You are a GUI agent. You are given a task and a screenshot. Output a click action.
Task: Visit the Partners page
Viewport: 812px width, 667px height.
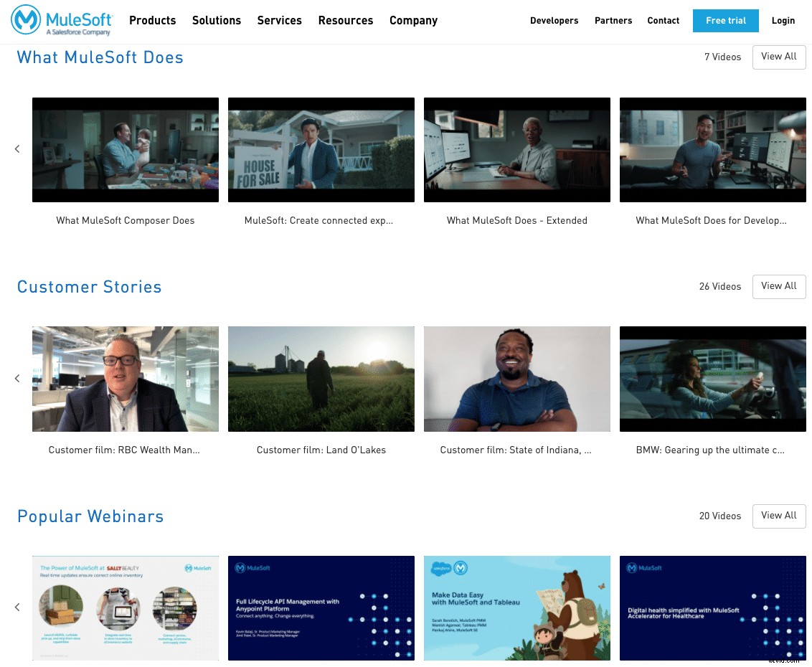pyautogui.click(x=613, y=21)
